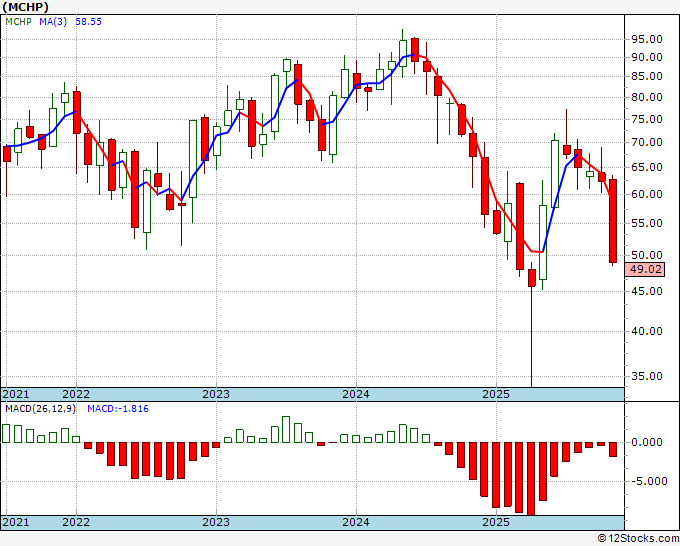The height and width of the screenshot is (546, 680).
Task: Click 2022 on the price chart timeline
Action: 76,394
